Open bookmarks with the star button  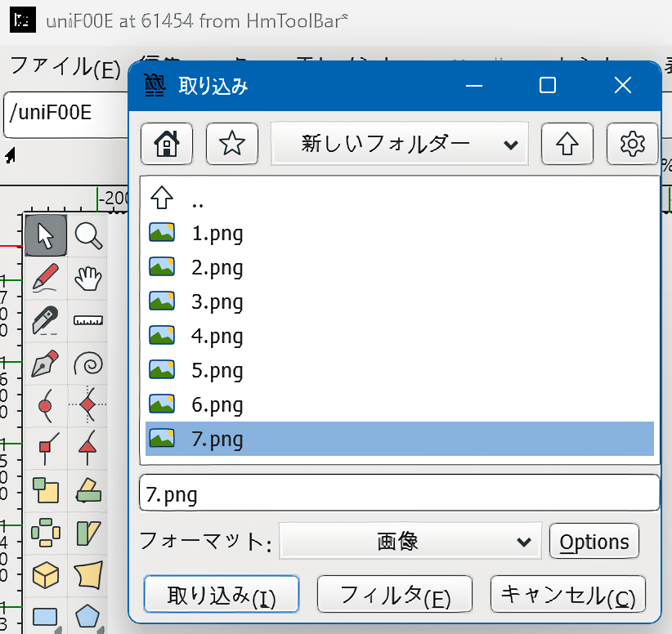(x=232, y=145)
